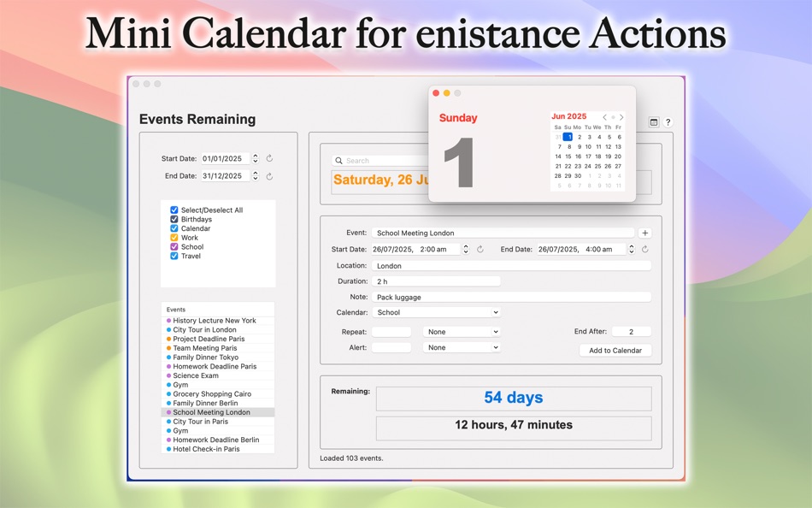This screenshot has height=508, width=812.
Task: Click the Search field
Action: (x=380, y=161)
